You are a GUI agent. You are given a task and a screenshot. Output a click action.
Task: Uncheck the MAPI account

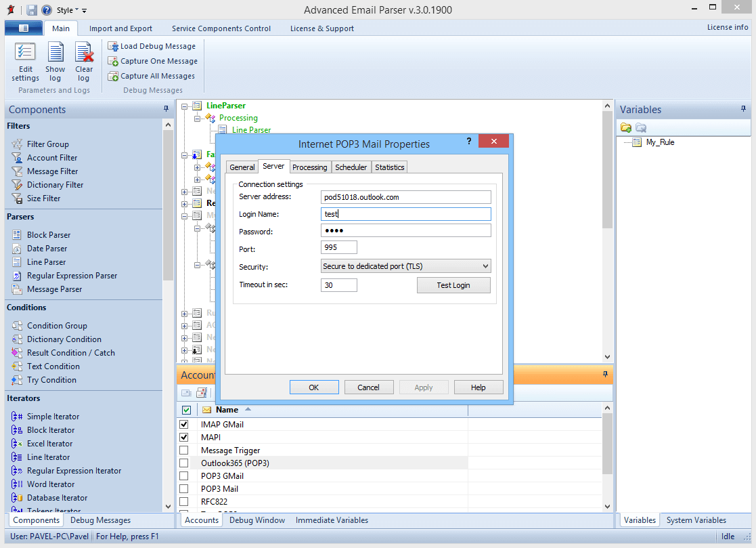click(183, 437)
